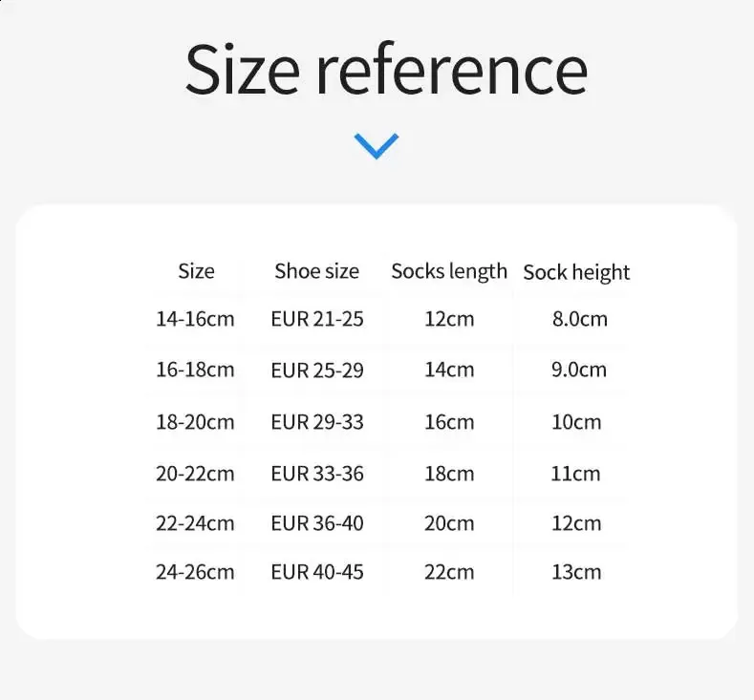Select the "Size" column header
This screenshot has height=700, width=754.
[196, 271]
